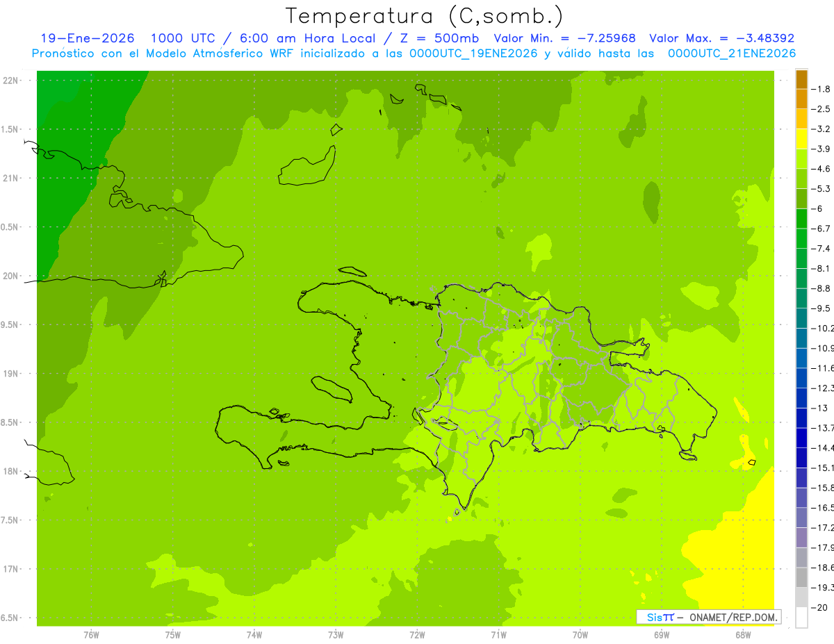Screen dimensions: 834x644
Task: Click the '-4.6' legend value
Action: [x=821, y=169]
